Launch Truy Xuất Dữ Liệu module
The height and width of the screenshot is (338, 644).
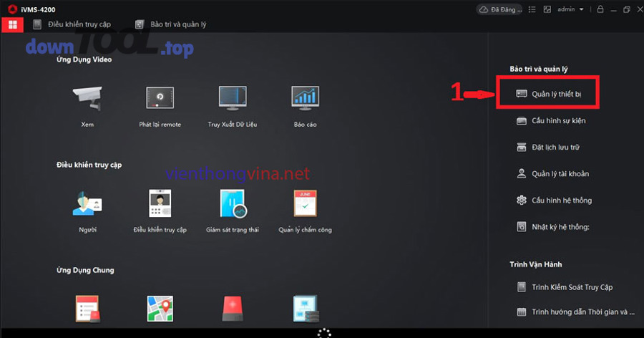[x=232, y=100]
